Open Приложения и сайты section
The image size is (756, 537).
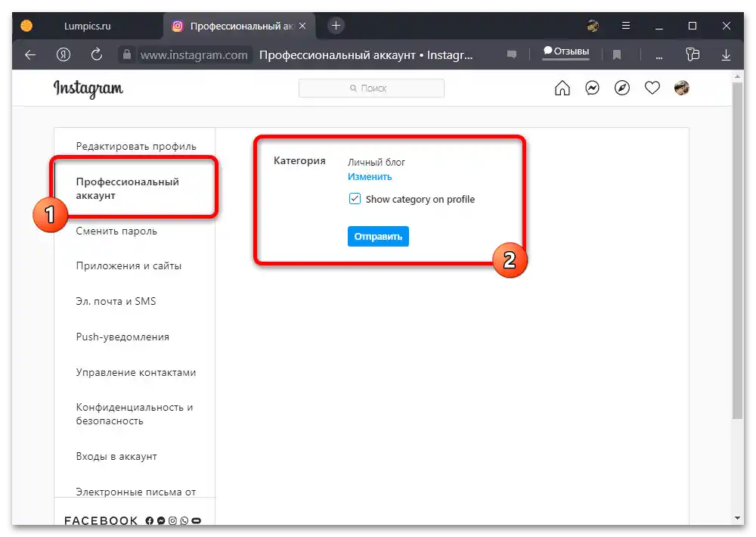[x=129, y=265]
